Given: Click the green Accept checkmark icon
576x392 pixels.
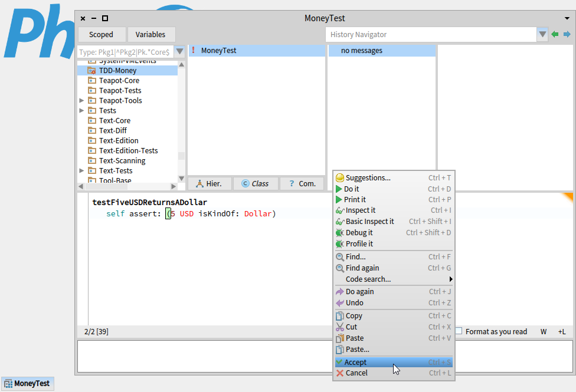Looking at the screenshot, I should click(x=339, y=362).
